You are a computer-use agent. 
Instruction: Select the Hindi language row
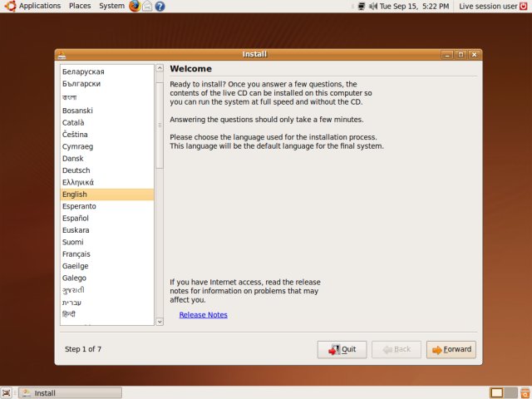point(107,314)
